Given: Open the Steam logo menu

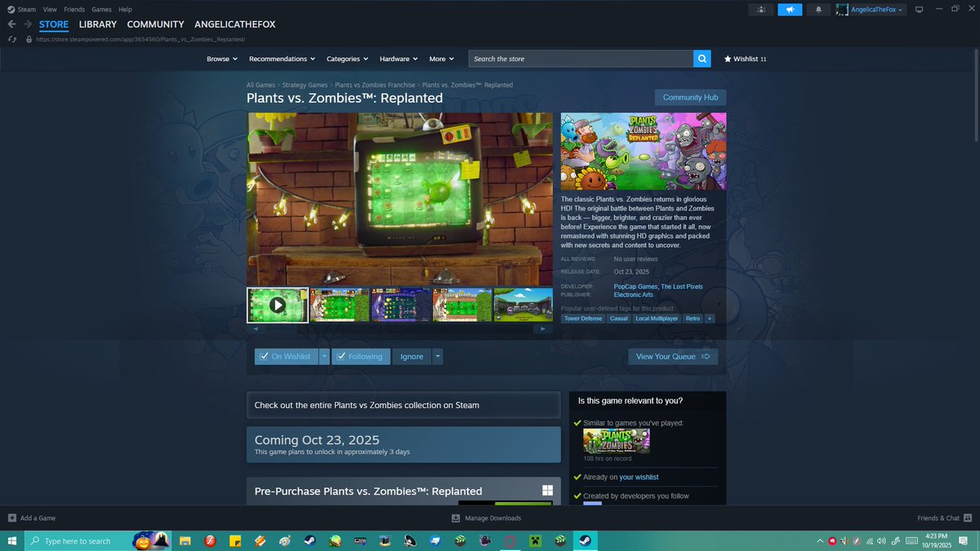Looking at the screenshot, I should coord(21,9).
